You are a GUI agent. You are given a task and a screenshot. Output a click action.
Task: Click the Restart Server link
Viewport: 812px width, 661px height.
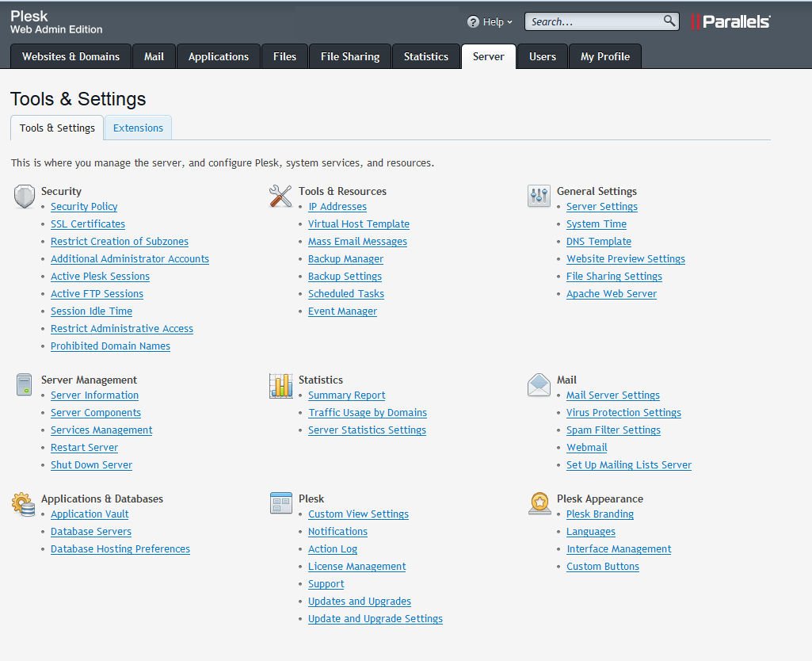tap(85, 448)
